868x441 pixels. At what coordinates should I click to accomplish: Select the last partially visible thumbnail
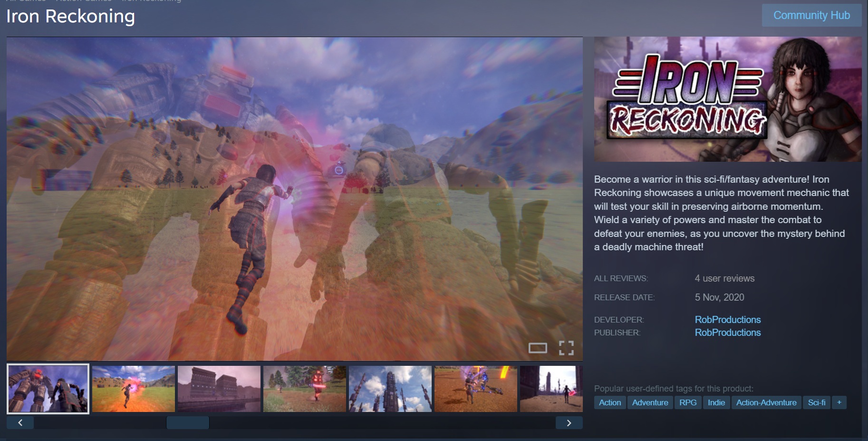[x=551, y=389]
